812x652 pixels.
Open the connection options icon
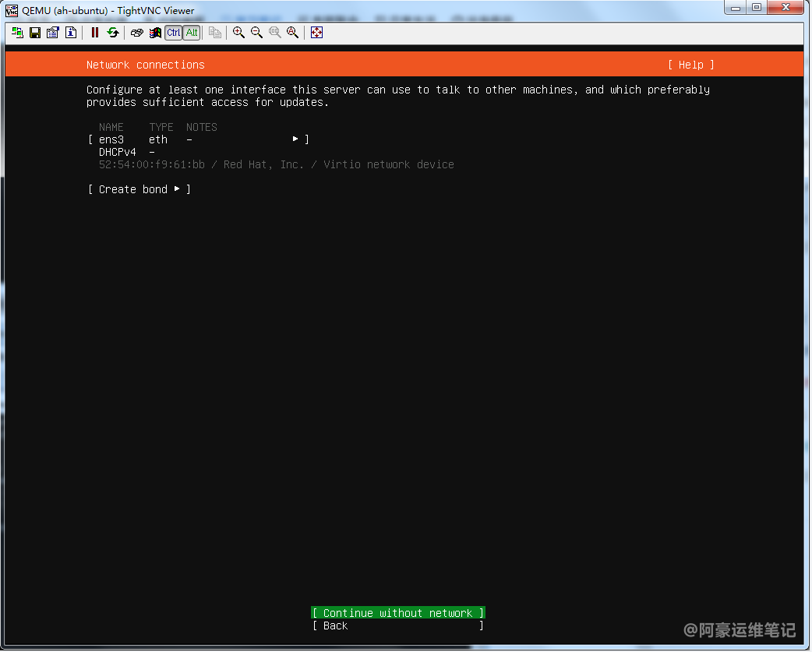coord(53,33)
